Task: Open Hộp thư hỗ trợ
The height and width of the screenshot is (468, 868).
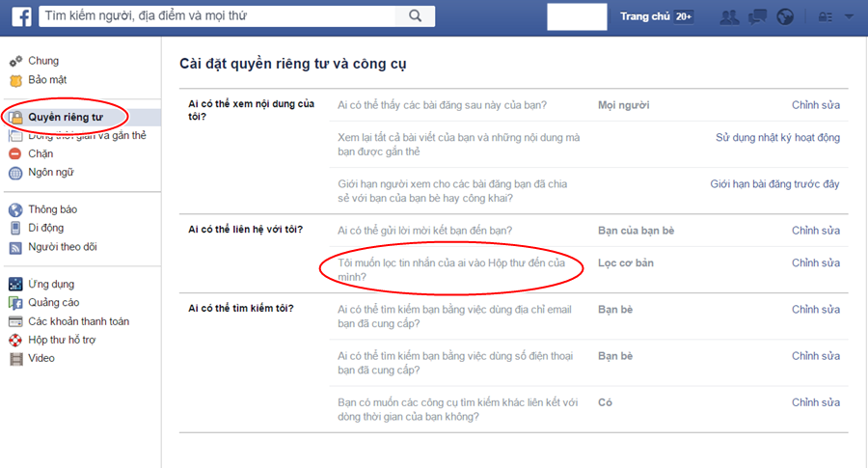Action: pyautogui.click(x=62, y=340)
